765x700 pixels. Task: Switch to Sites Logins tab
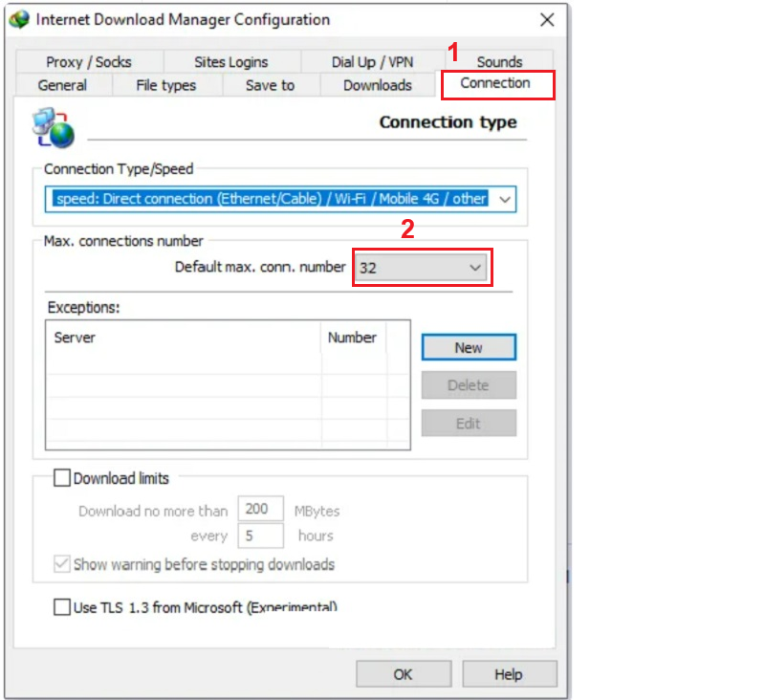[x=230, y=62]
